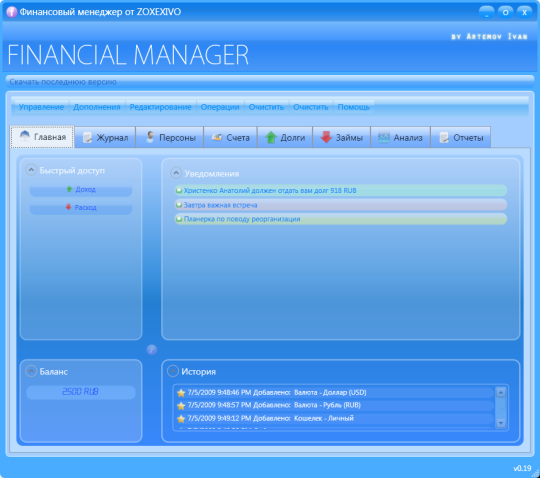This screenshot has width=540, height=478.
Task: Click the 2500 RUB balance value
Action: [81, 392]
